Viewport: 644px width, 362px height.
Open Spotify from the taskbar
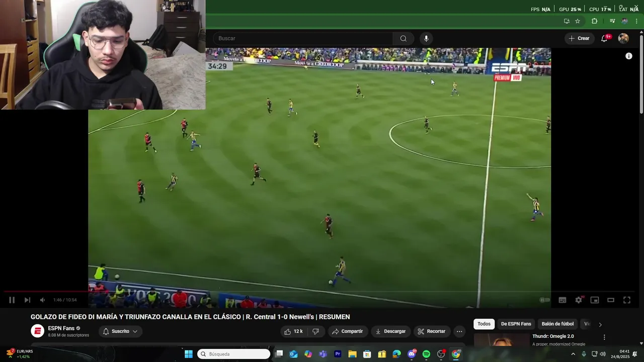(x=426, y=354)
